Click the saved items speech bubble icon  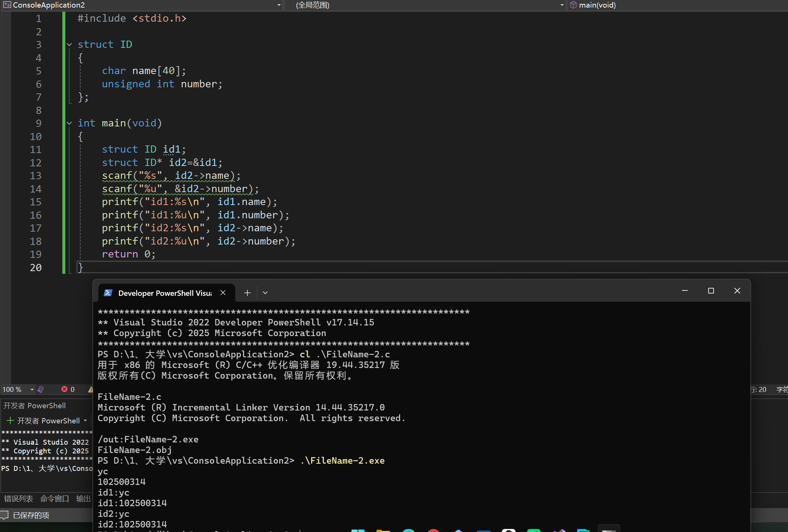(x=5, y=515)
